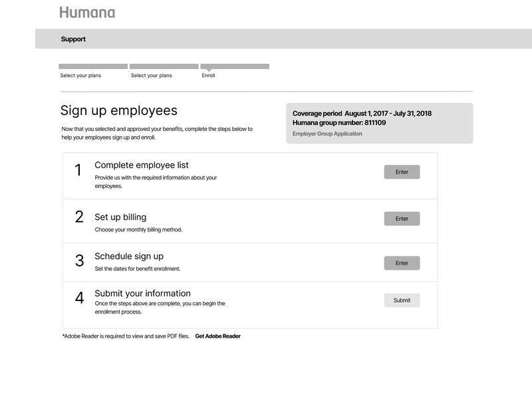Select the Set up billing heading
This screenshot has width=532, height=406.
point(120,217)
